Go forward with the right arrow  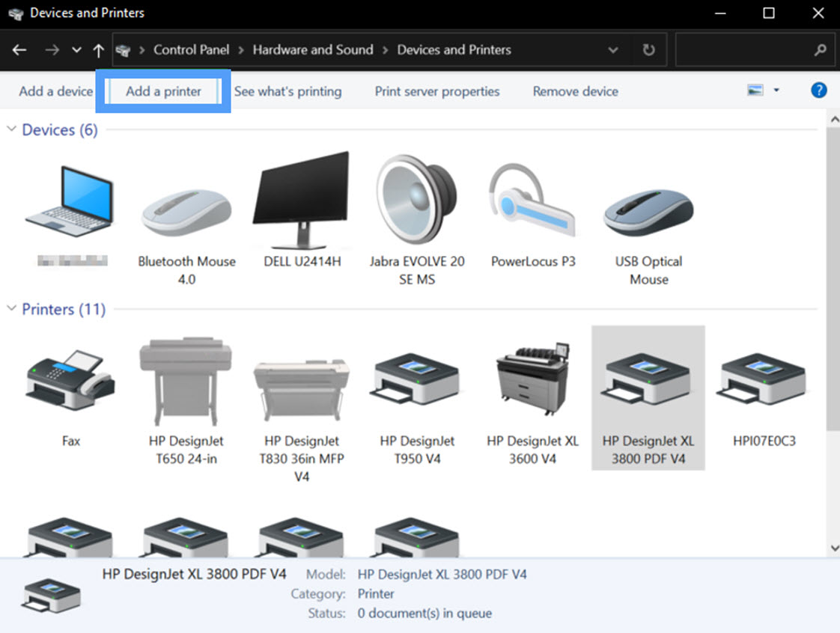[x=52, y=50]
